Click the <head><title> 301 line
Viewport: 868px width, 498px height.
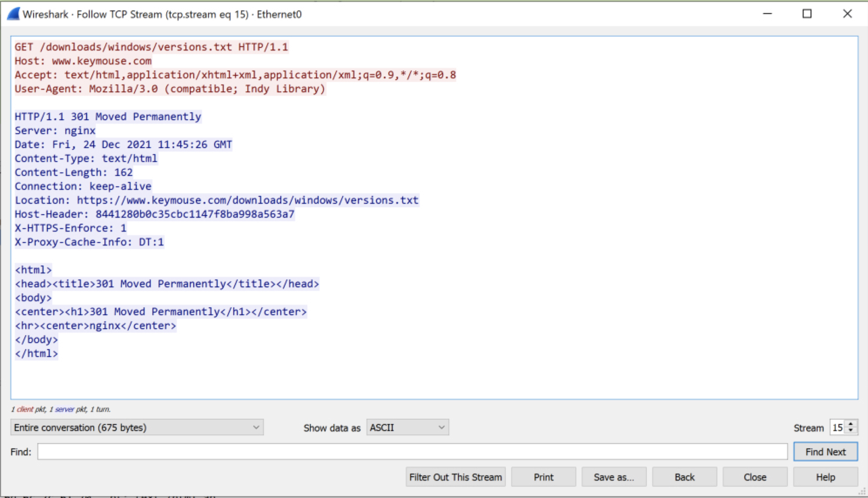167,284
